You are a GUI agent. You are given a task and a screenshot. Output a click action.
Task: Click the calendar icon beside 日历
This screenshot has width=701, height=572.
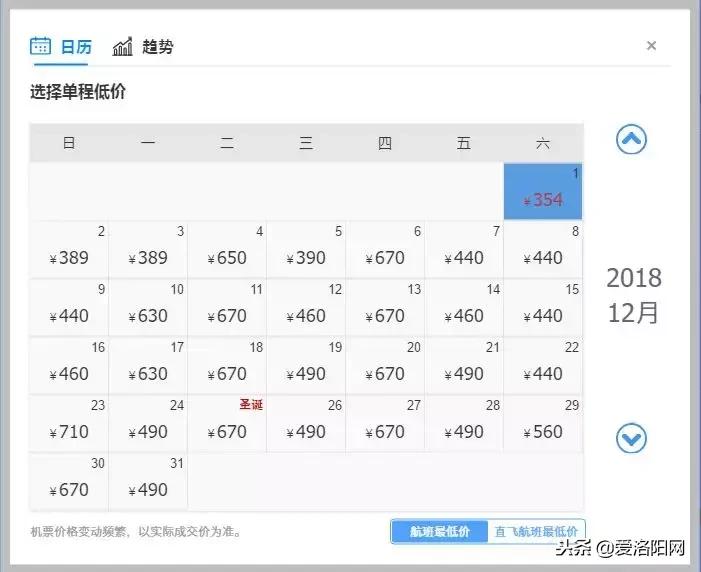coord(40,46)
